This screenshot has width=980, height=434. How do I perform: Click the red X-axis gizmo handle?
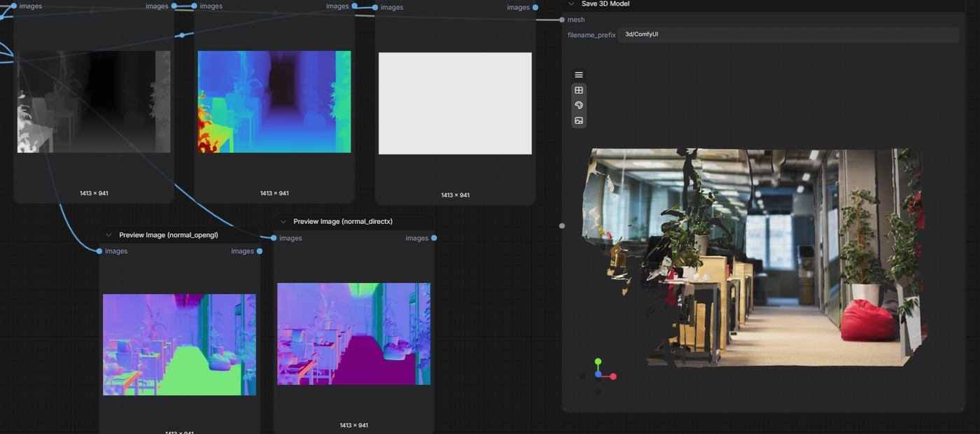613,377
